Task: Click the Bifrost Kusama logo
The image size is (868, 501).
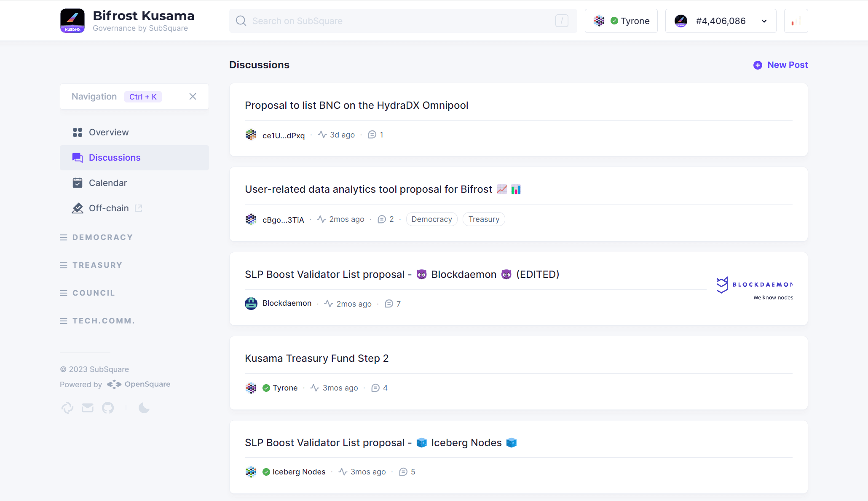Action: (72, 21)
